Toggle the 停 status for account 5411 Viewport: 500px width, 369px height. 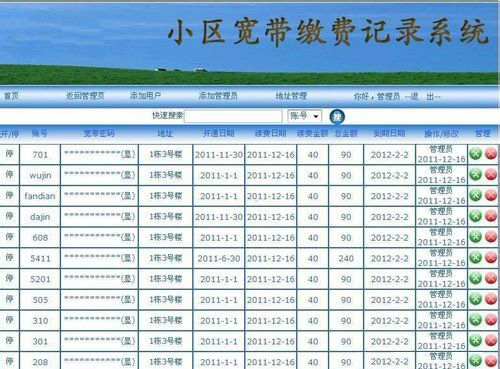tap(9, 257)
